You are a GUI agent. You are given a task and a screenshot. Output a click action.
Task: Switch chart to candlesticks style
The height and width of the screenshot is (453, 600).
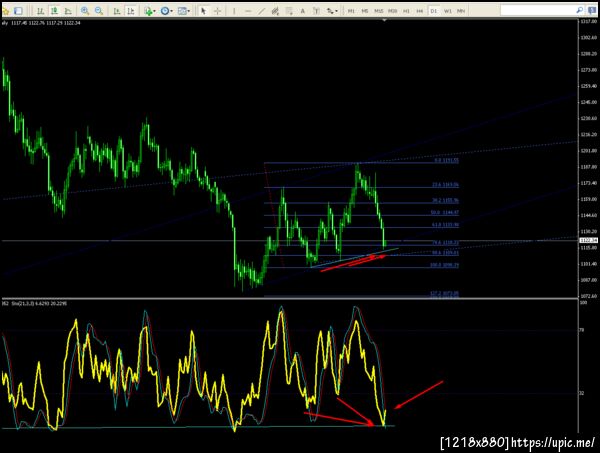(54, 11)
